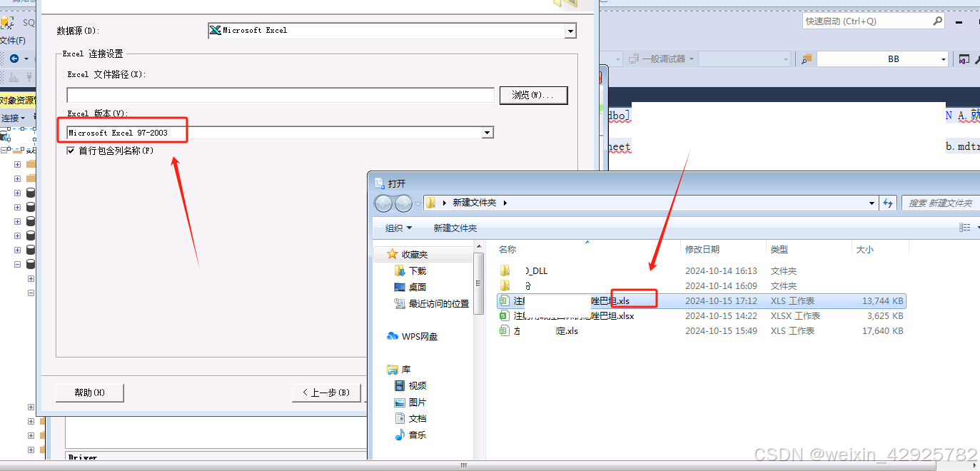Click the 上一步(B) button
980x471 pixels.
[326, 392]
